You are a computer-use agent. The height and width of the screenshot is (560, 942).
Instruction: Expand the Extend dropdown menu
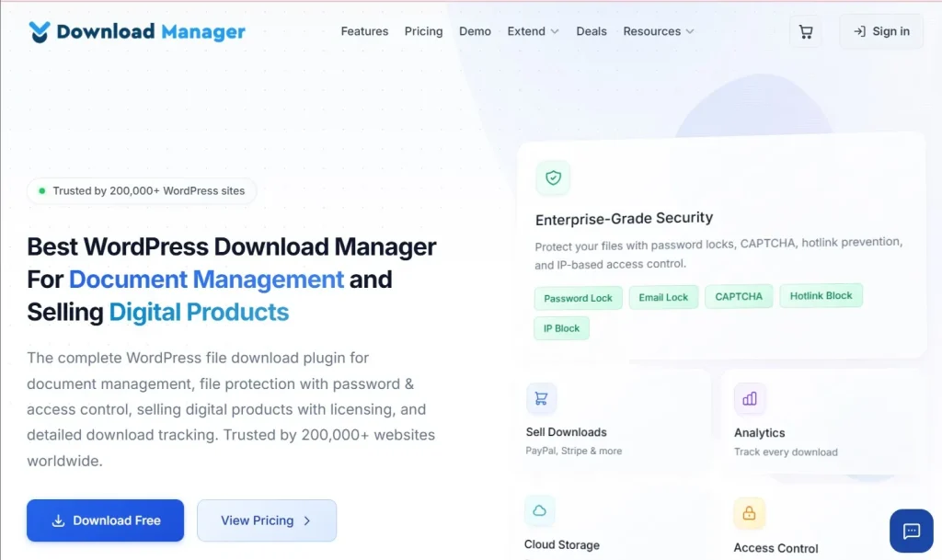tap(533, 31)
